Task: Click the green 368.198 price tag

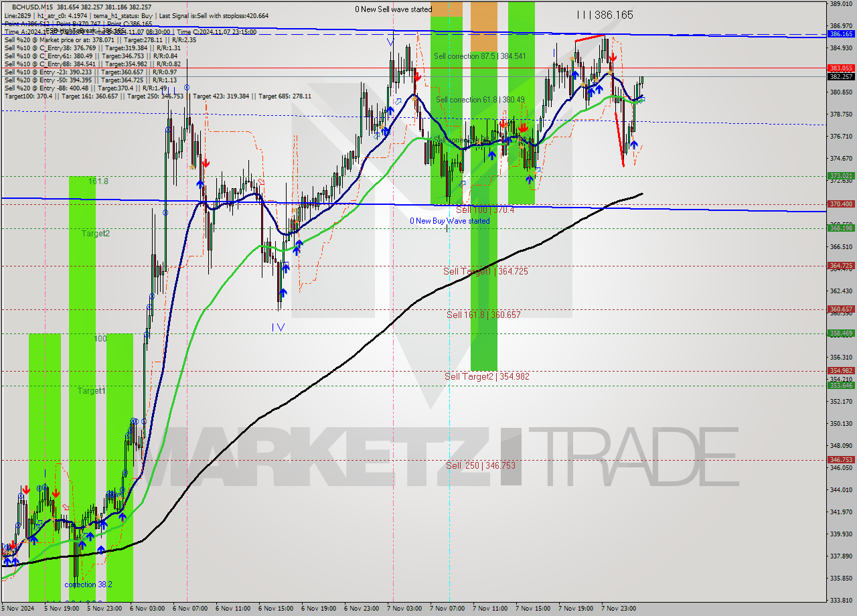Action: pyautogui.click(x=841, y=228)
